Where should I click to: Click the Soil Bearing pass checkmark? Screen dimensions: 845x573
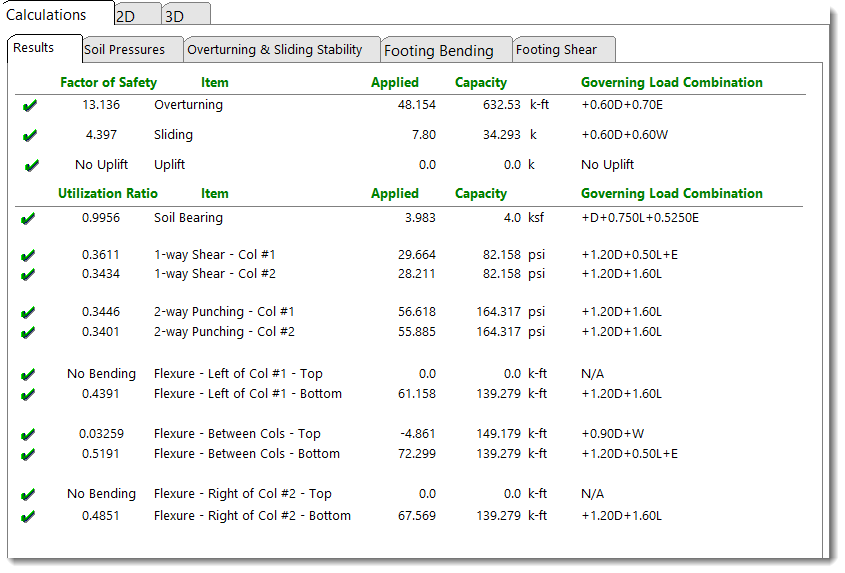(x=28, y=219)
